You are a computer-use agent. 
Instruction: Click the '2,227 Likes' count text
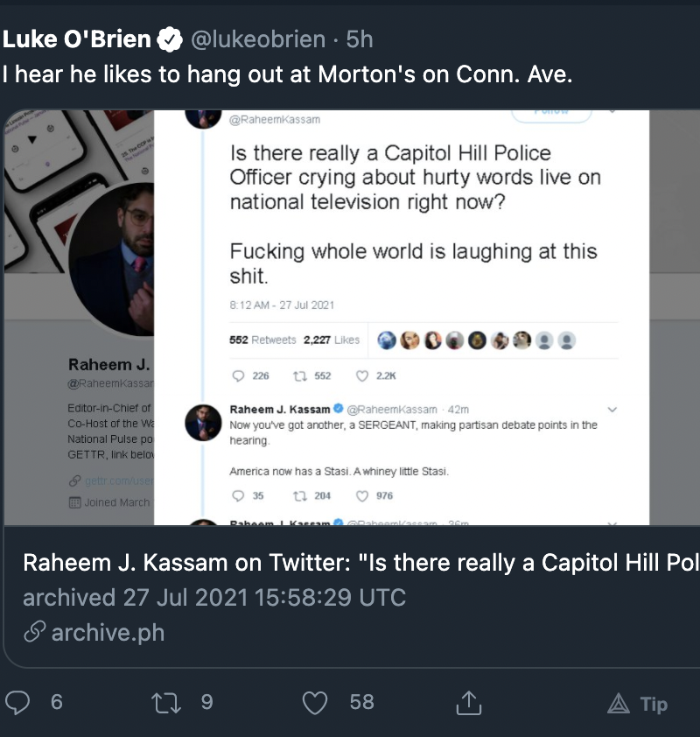331,340
